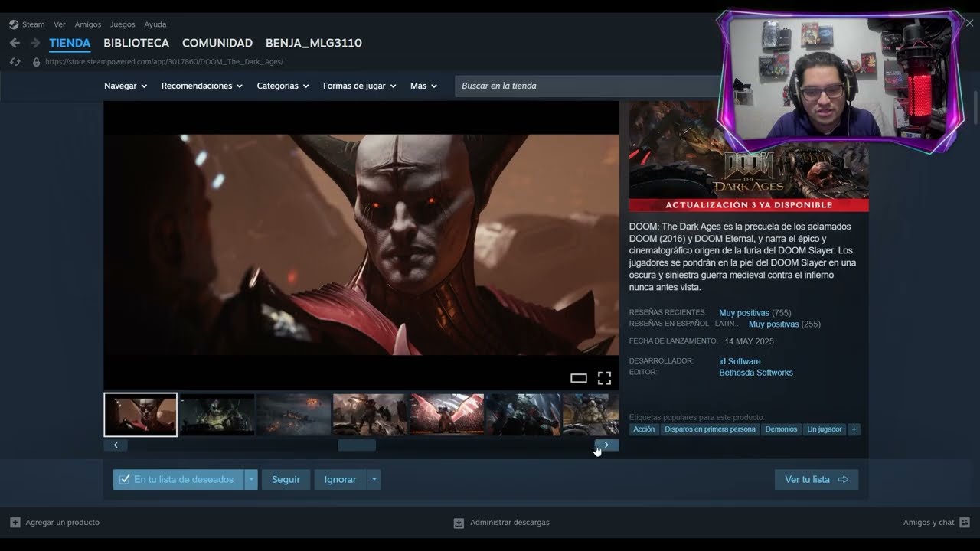Open the Ignorar options dropdown arrow
The height and width of the screenshot is (551, 980).
point(374,480)
